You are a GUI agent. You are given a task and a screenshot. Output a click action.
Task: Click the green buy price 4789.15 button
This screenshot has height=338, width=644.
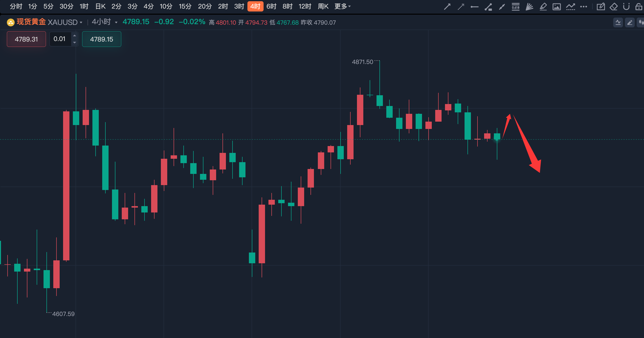click(x=101, y=39)
